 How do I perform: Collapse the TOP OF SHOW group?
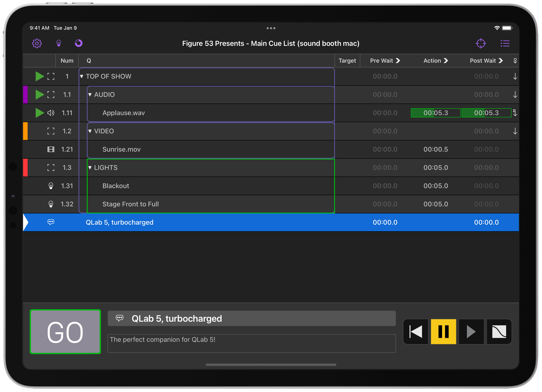click(x=81, y=76)
